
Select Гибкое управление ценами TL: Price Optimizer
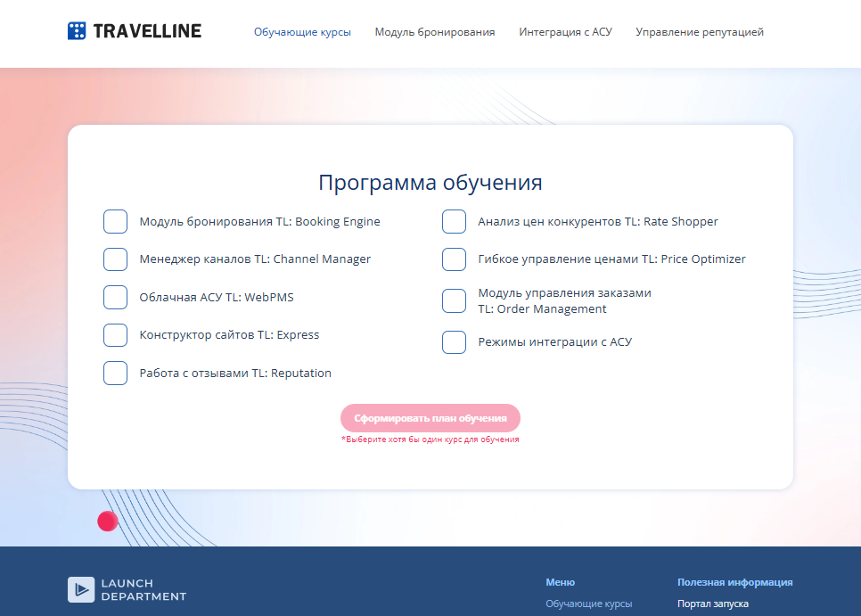tap(454, 259)
